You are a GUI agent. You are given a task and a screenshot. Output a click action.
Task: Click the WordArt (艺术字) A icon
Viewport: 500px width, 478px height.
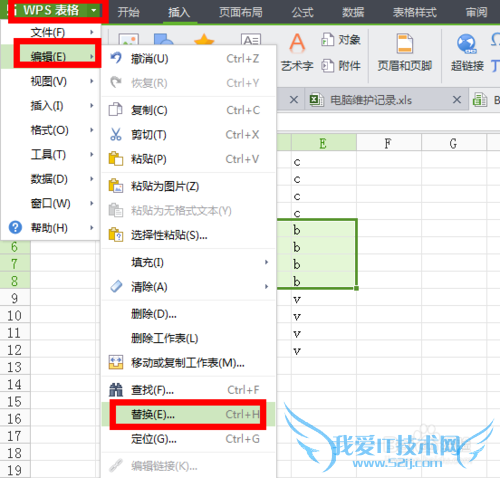click(297, 43)
